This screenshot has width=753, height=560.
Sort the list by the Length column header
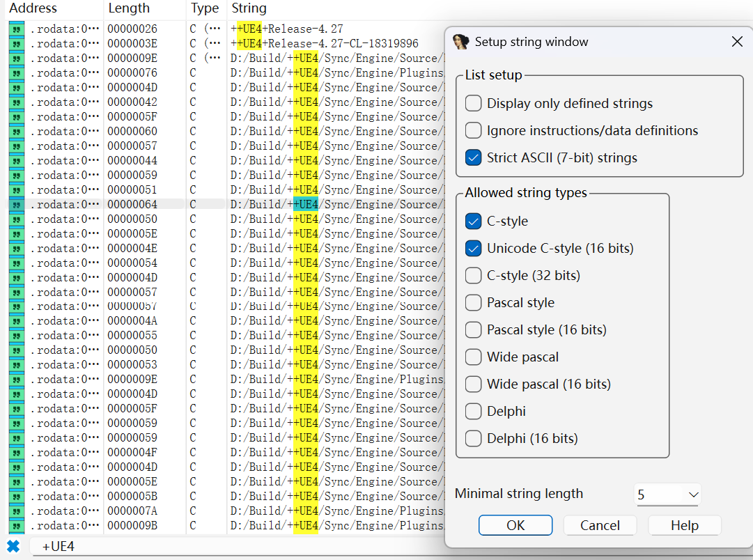coord(129,8)
